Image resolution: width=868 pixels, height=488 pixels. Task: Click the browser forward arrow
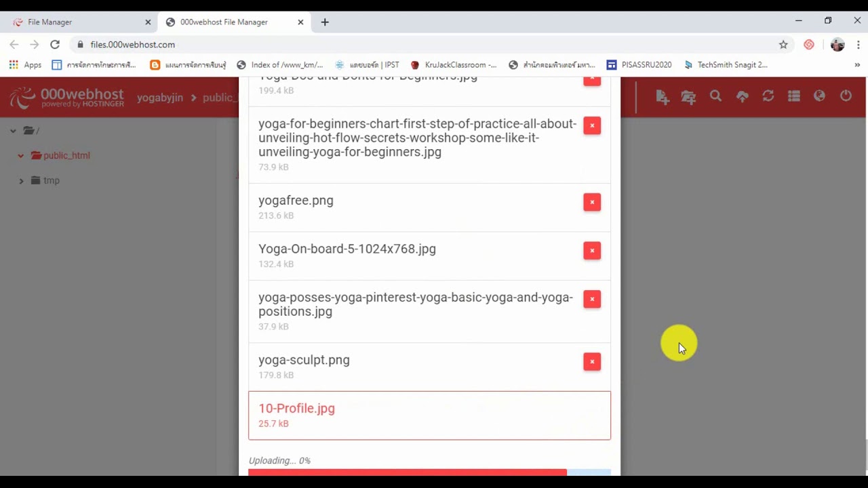pyautogui.click(x=35, y=45)
